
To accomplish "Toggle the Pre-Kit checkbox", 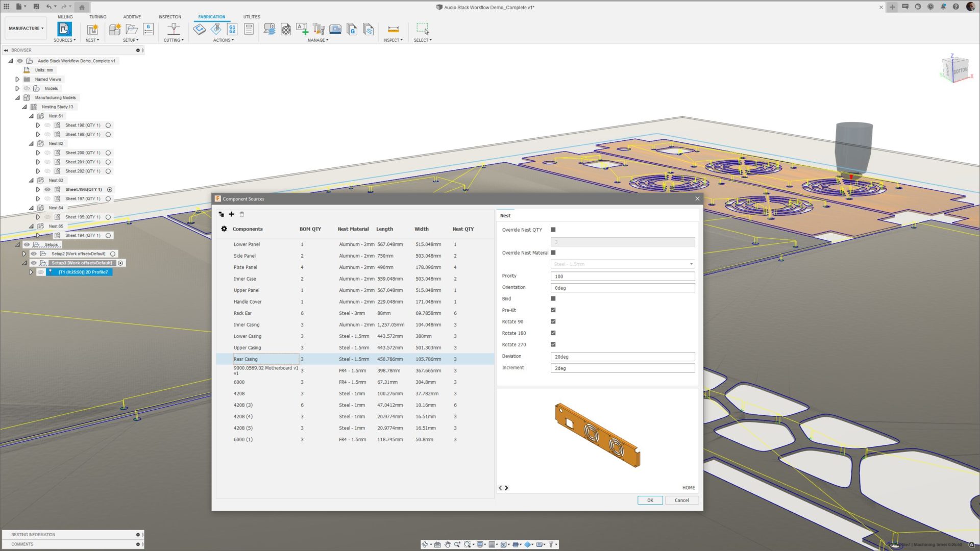I will point(553,310).
